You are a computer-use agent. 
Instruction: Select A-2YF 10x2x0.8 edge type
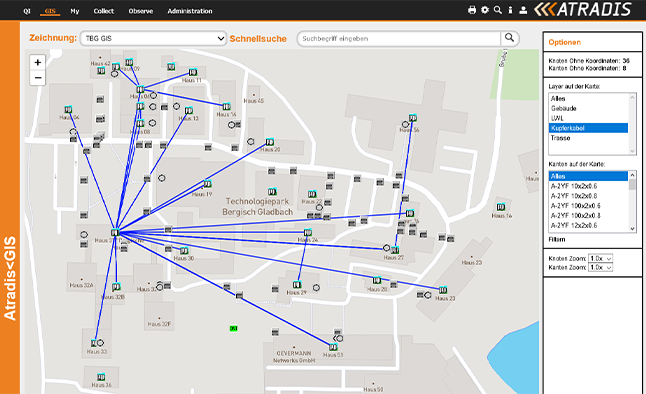click(x=588, y=196)
